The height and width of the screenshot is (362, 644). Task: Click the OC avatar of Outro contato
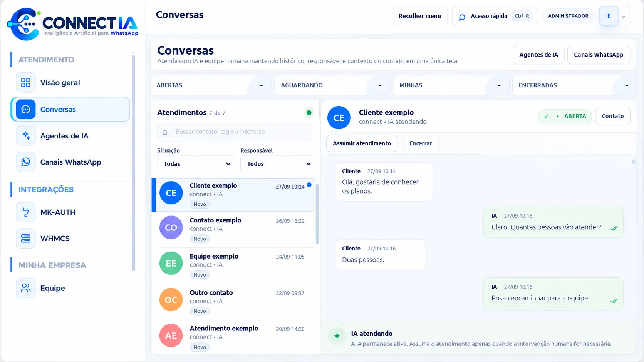171,299
